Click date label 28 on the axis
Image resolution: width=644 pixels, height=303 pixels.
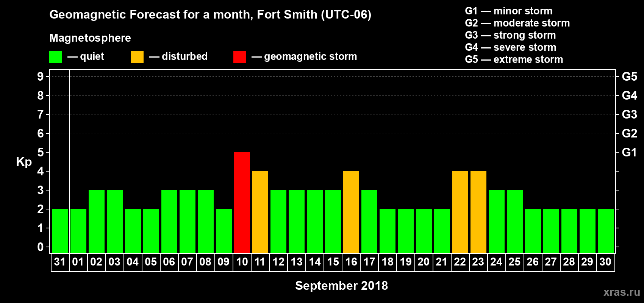[569, 262]
